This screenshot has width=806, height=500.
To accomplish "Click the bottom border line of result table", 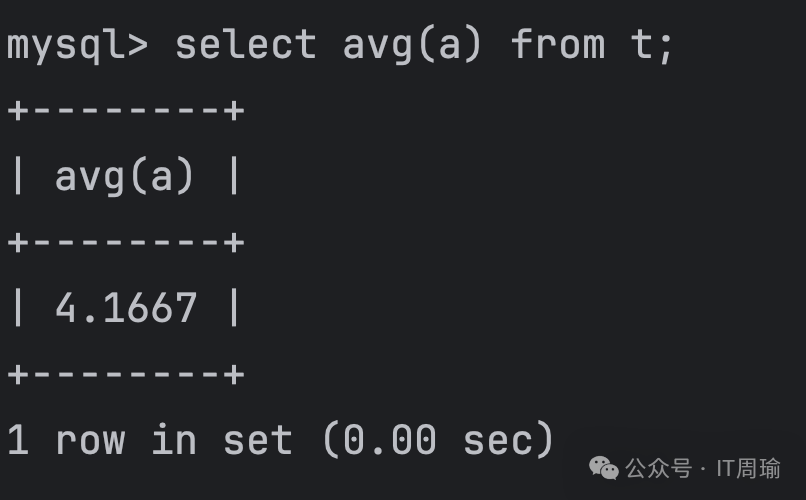I will [125, 374].
